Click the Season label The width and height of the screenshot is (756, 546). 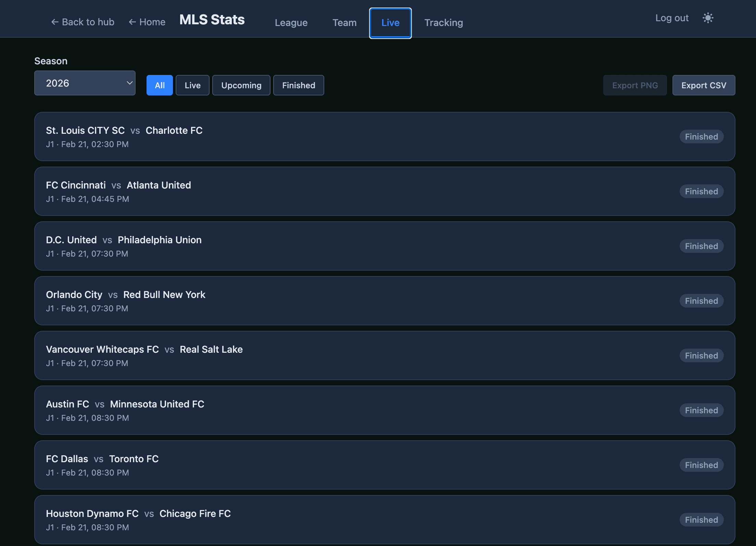point(51,61)
